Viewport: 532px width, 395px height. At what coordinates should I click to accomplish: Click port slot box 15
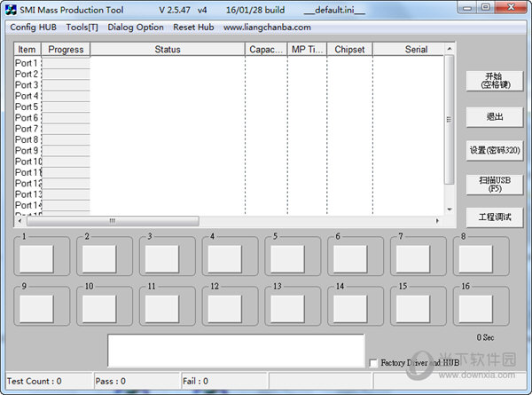(x=413, y=308)
